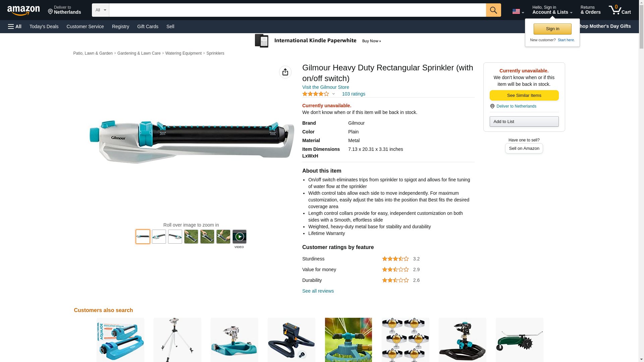Open Today's Deals in navigation bar
Viewport: 644px width, 362px height.
coord(44,26)
